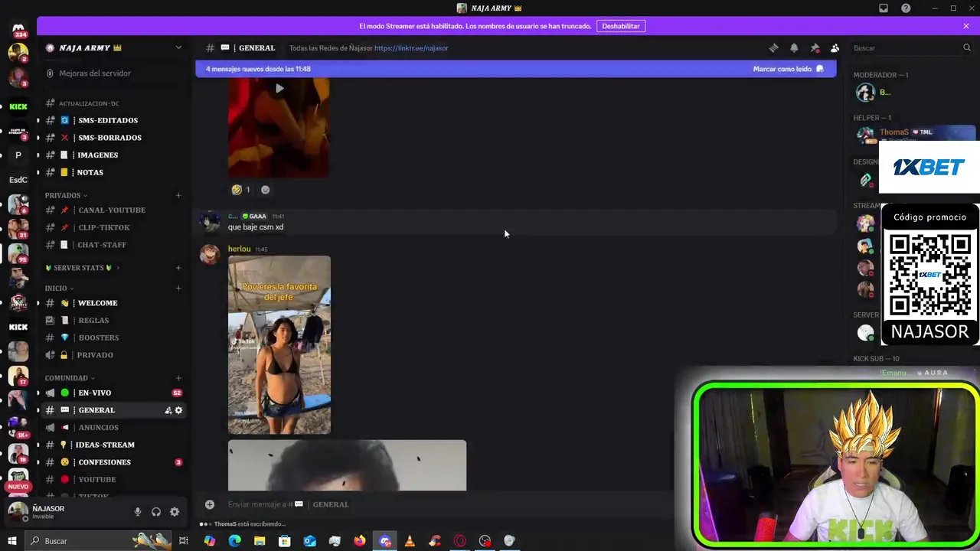
Task: Open threads icon in channel header
Action: point(773,48)
